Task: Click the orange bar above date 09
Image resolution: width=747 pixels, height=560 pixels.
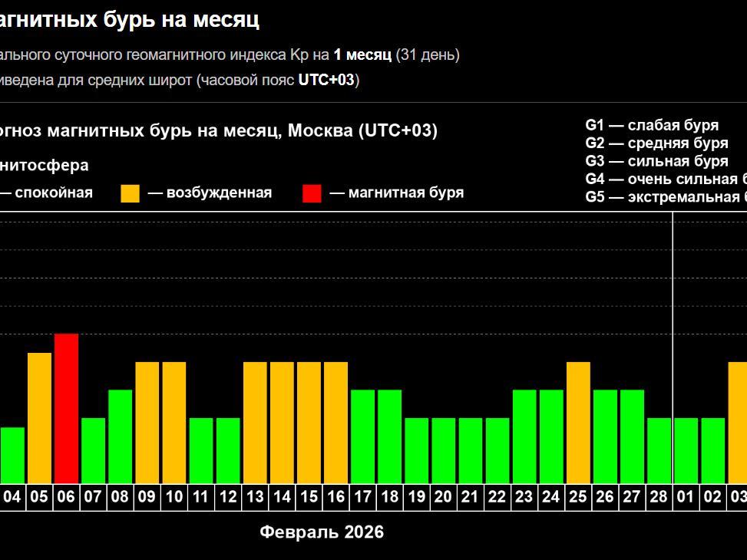Action: [147, 423]
